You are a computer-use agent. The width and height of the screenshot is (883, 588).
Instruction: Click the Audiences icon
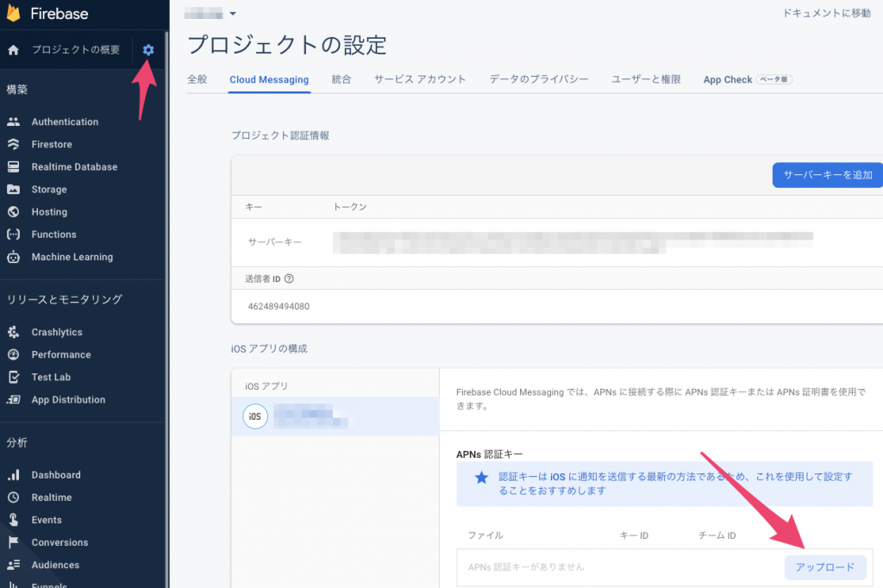14,565
